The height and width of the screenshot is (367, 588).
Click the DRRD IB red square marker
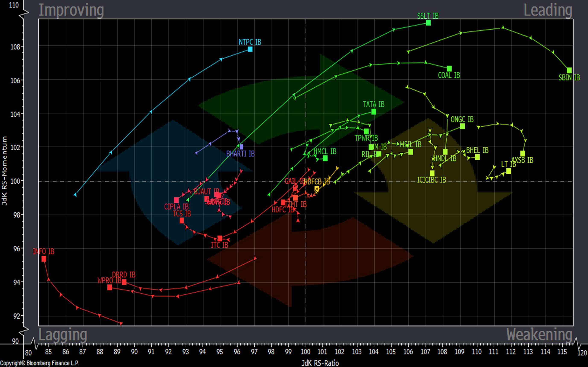(124, 282)
